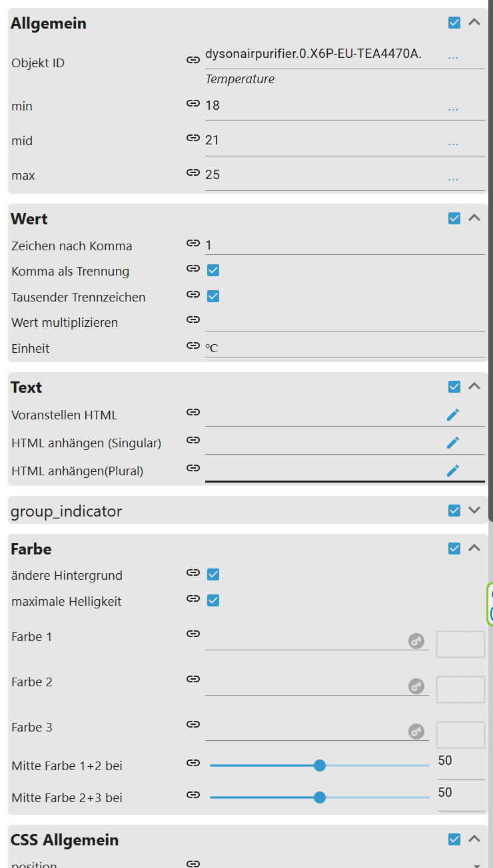Click the key icon next to Farbe 3
493x868 pixels.
point(416,732)
